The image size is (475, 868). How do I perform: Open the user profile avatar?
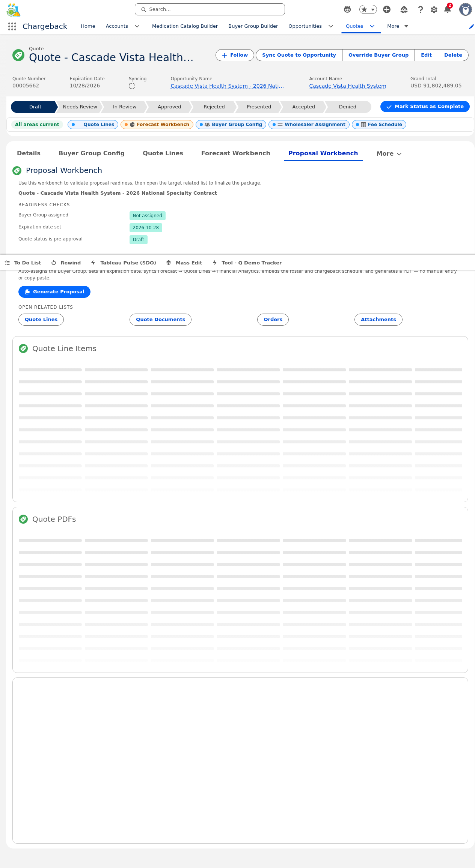(466, 9)
